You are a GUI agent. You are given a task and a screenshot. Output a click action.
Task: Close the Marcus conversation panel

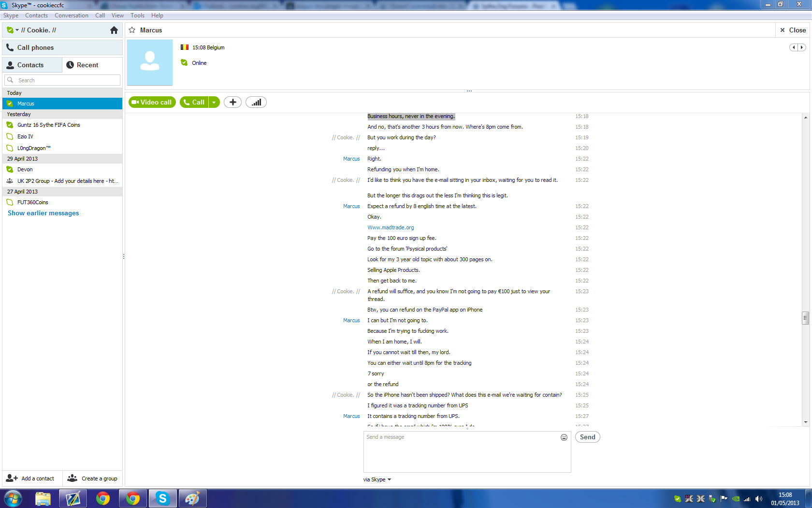coord(793,30)
